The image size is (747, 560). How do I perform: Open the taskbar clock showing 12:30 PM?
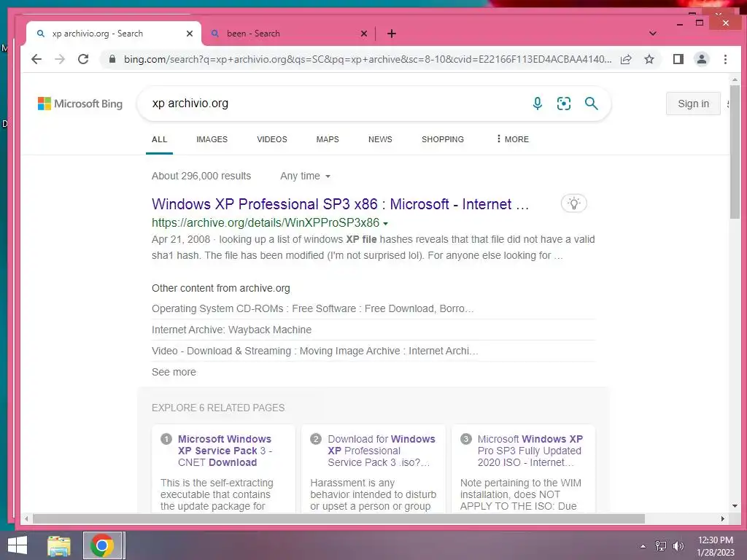(715, 546)
